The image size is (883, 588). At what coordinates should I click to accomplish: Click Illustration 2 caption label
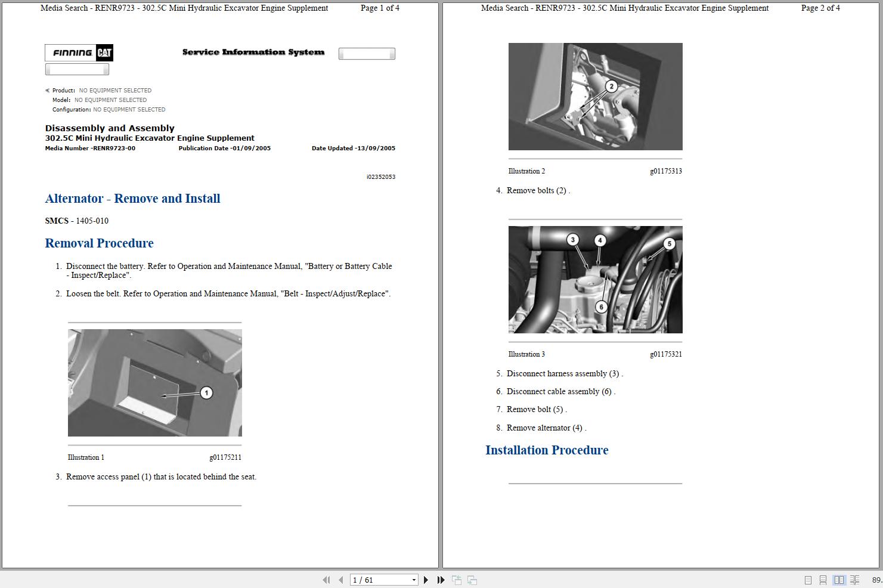527,171
